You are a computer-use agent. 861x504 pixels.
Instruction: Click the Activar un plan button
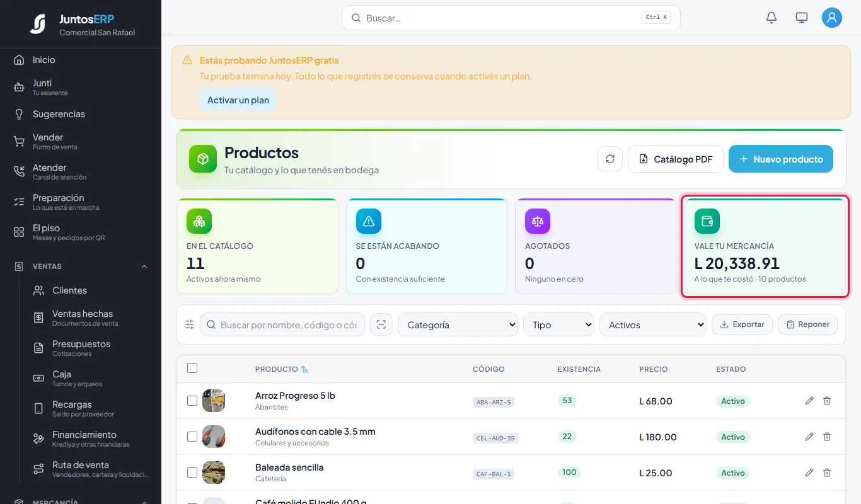(x=238, y=100)
